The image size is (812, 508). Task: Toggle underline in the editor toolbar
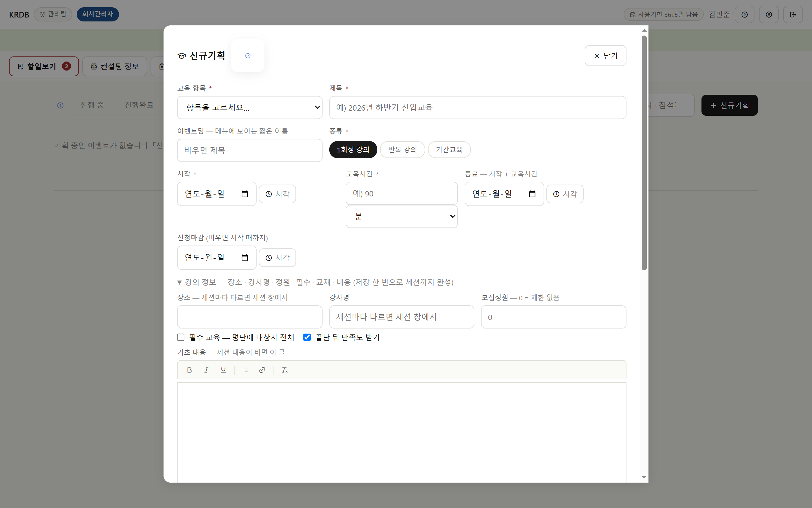(223, 370)
